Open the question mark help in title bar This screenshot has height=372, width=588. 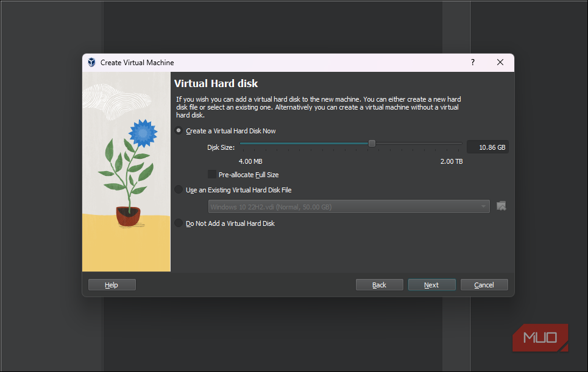[472, 62]
